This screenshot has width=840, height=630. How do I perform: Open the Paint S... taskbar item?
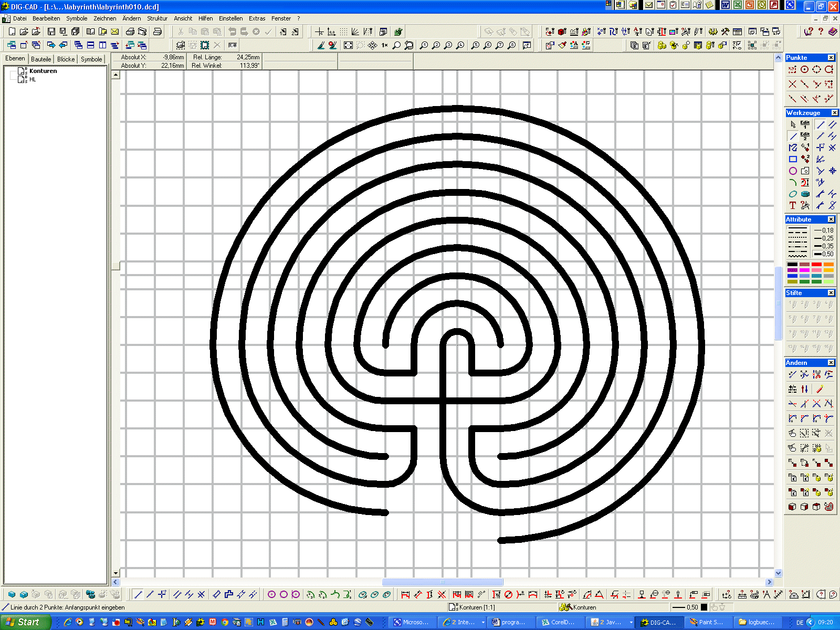click(x=710, y=622)
